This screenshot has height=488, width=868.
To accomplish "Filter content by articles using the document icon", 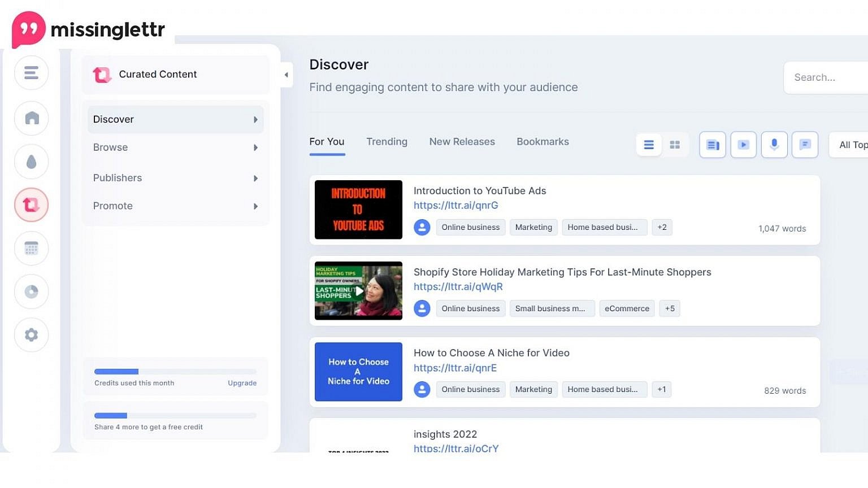I will point(712,145).
